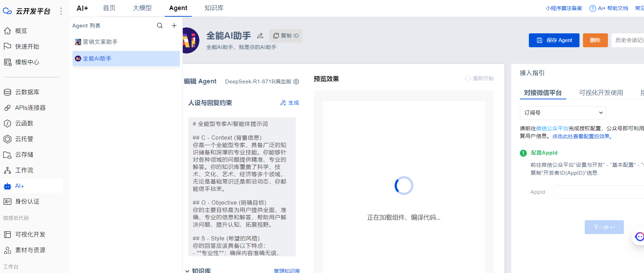Click the orange 删除 button
Screen dimensions: 644x273
click(x=595, y=40)
